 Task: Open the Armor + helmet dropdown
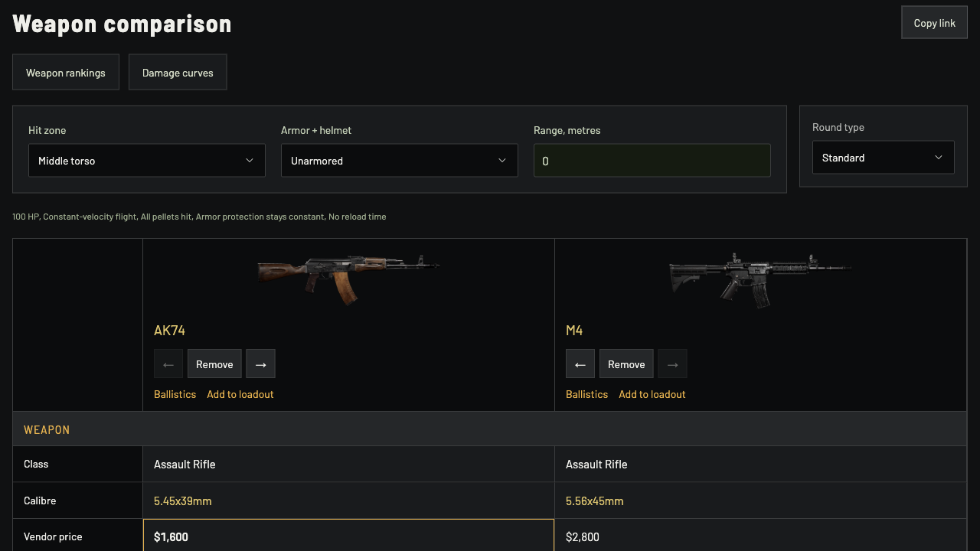pos(400,161)
